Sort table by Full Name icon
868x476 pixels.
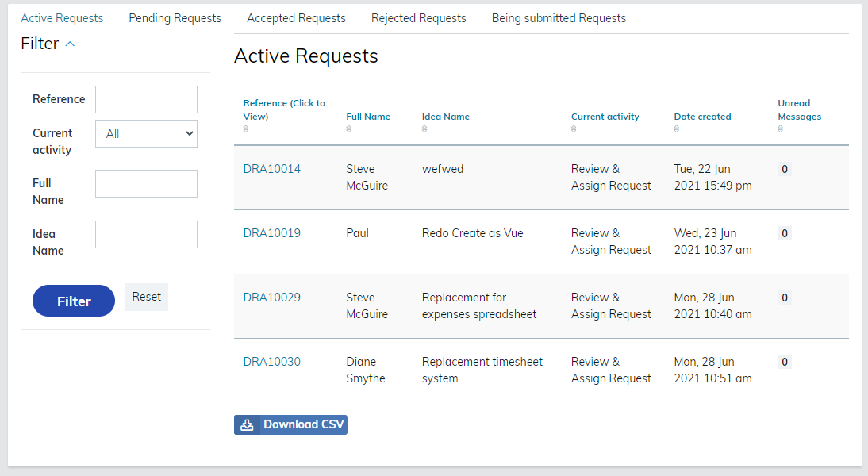pyautogui.click(x=349, y=129)
